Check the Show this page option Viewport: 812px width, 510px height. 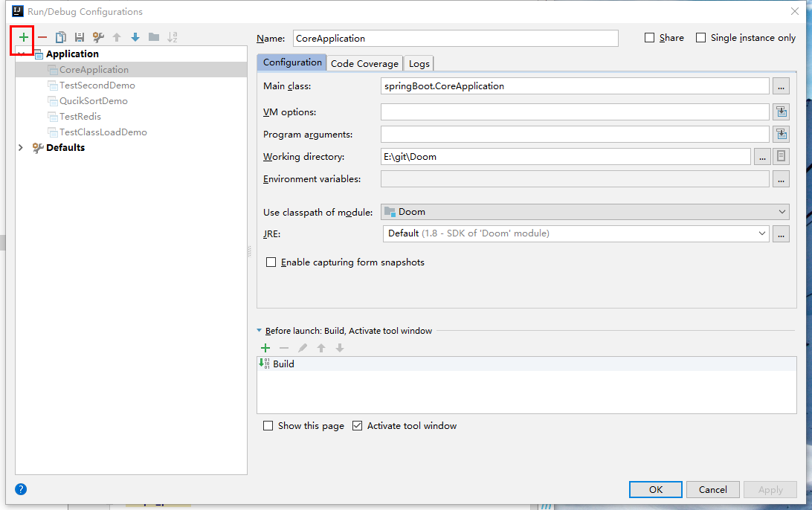pos(268,425)
